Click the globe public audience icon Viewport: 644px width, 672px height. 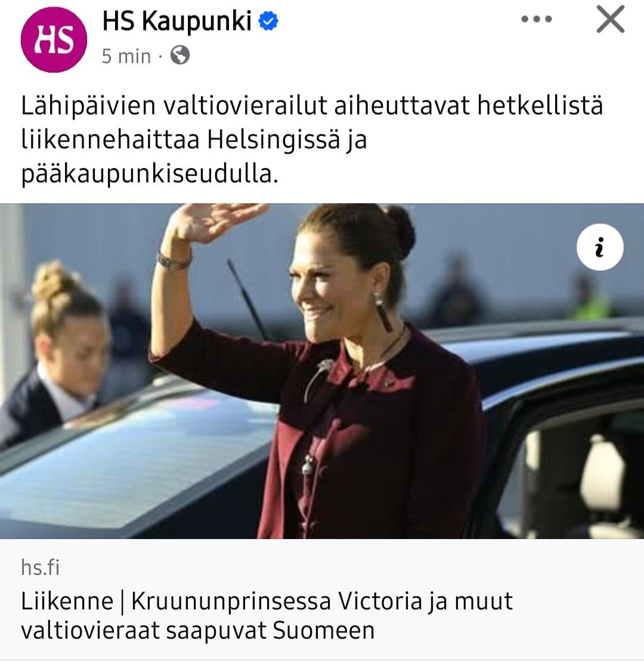(180, 55)
